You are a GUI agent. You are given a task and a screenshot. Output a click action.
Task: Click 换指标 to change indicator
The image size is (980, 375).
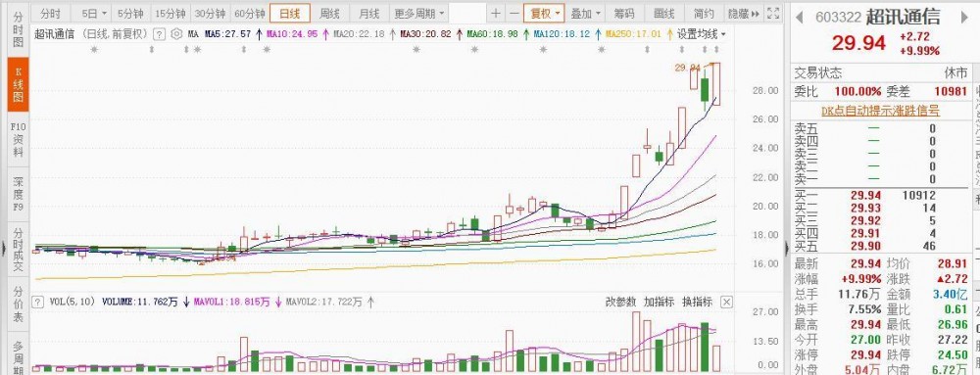697,302
